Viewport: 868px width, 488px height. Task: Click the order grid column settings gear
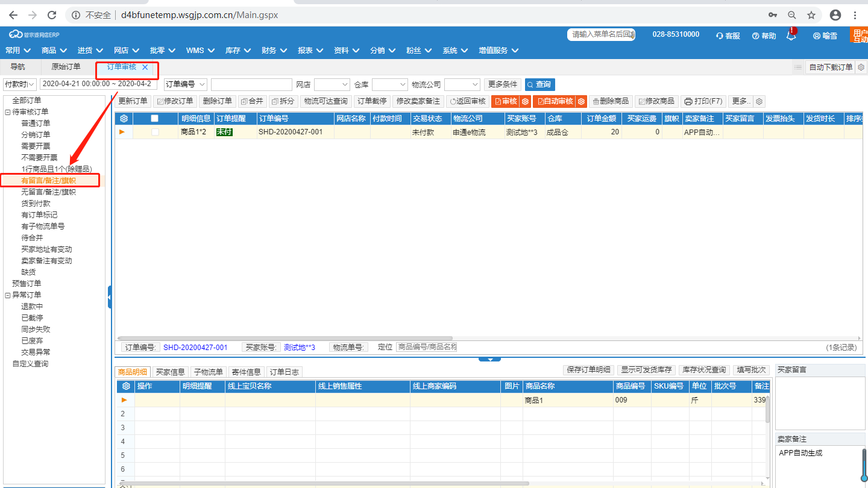[124, 119]
